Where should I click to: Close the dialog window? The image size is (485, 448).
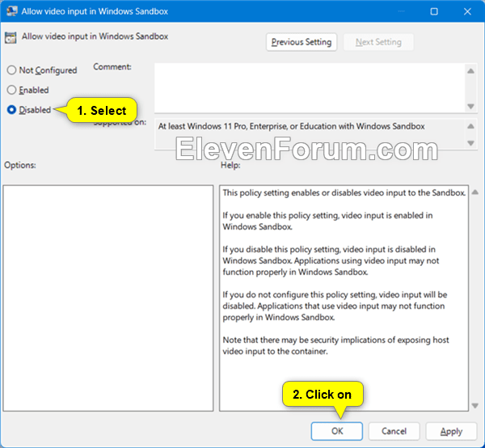pyautogui.click(x=467, y=11)
